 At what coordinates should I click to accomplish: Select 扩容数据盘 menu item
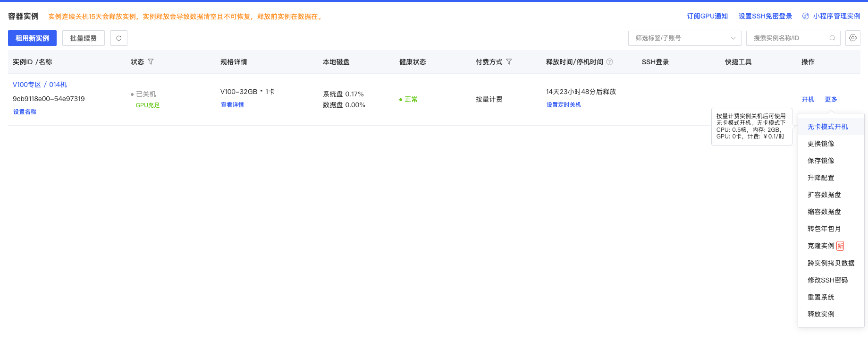pos(831,195)
